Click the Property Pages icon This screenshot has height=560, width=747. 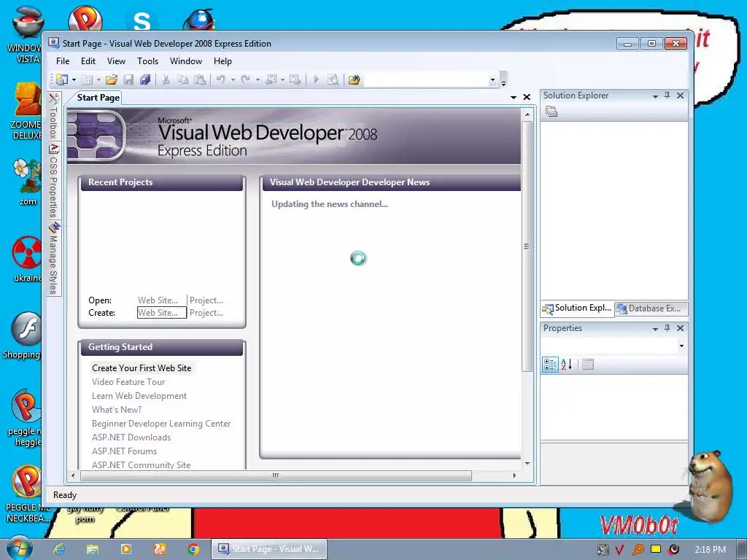[x=588, y=365]
